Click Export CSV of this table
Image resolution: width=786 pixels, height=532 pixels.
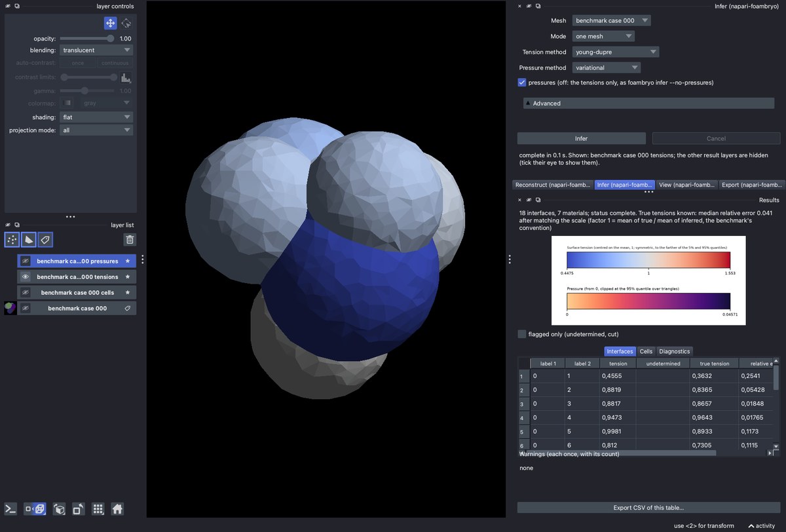pos(648,508)
